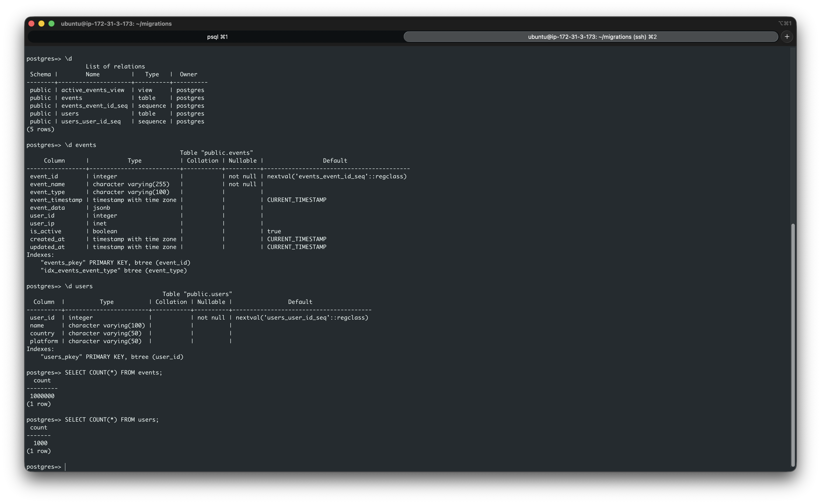Place cursor at the postgres prompt
This screenshot has width=821, height=504.
(65, 467)
